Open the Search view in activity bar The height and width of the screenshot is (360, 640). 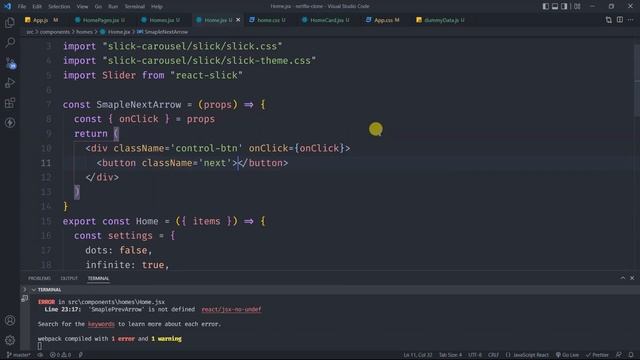tap(10, 42)
